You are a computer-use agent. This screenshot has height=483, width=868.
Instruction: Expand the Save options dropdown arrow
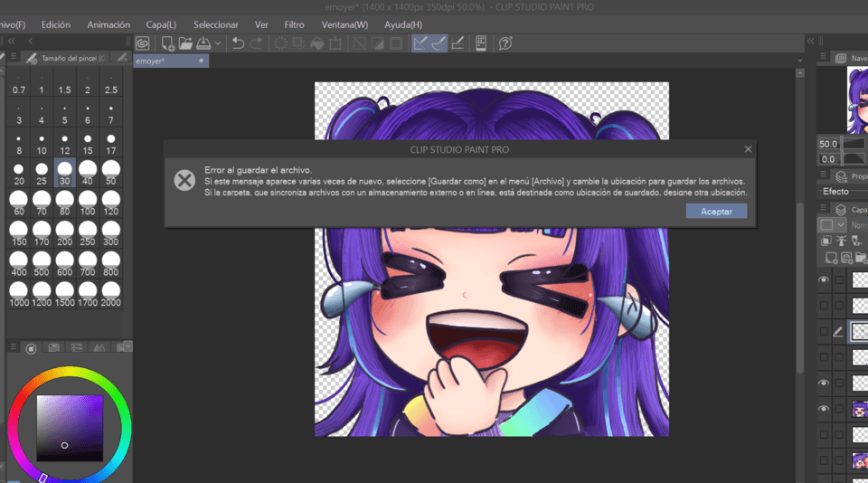pyautogui.click(x=218, y=43)
